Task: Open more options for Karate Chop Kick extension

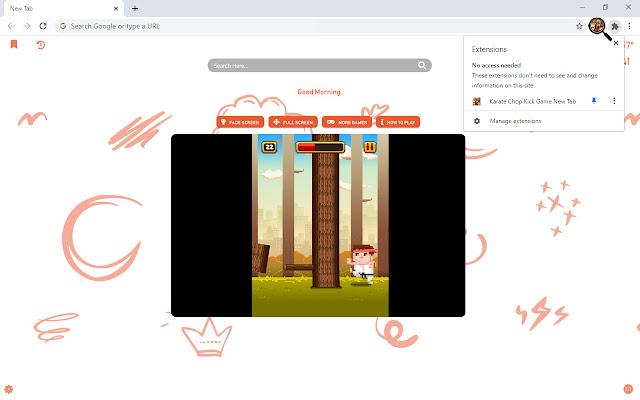Action: (x=614, y=101)
